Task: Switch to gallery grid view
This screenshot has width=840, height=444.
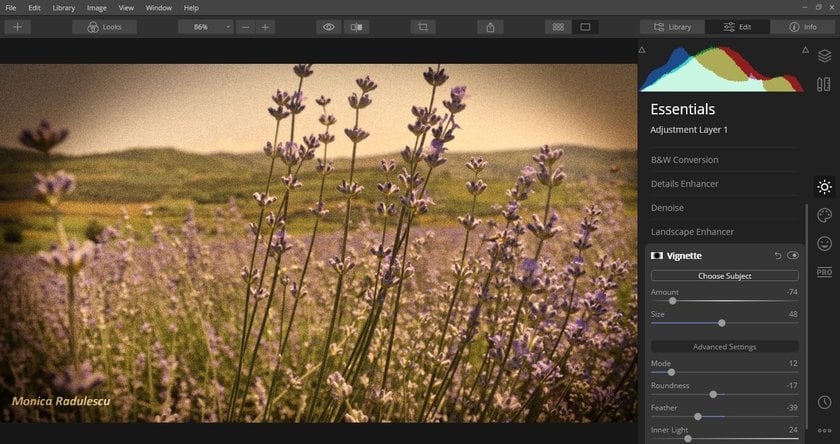Action: point(558,27)
